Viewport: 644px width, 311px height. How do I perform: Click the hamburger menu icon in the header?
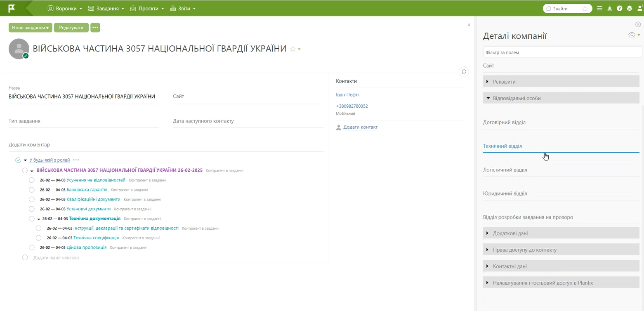coord(599,9)
